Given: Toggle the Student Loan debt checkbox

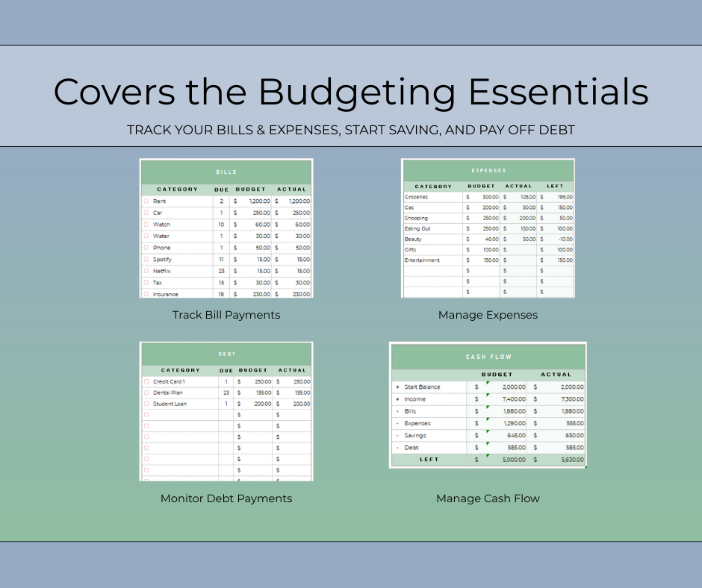Looking at the screenshot, I should click(x=146, y=404).
